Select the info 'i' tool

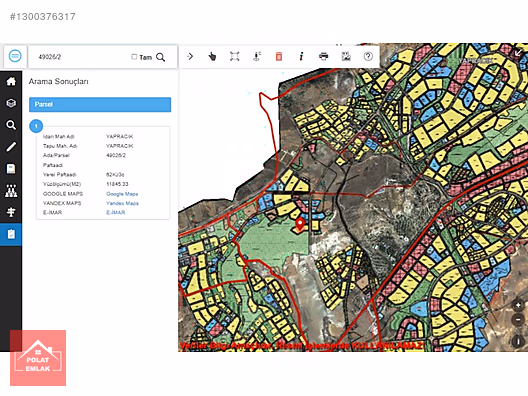point(301,56)
